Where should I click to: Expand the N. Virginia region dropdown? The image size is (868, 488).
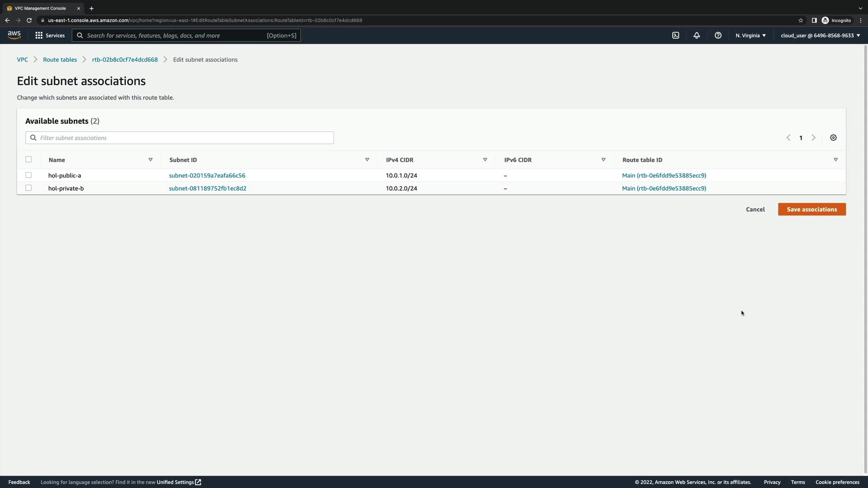(750, 35)
